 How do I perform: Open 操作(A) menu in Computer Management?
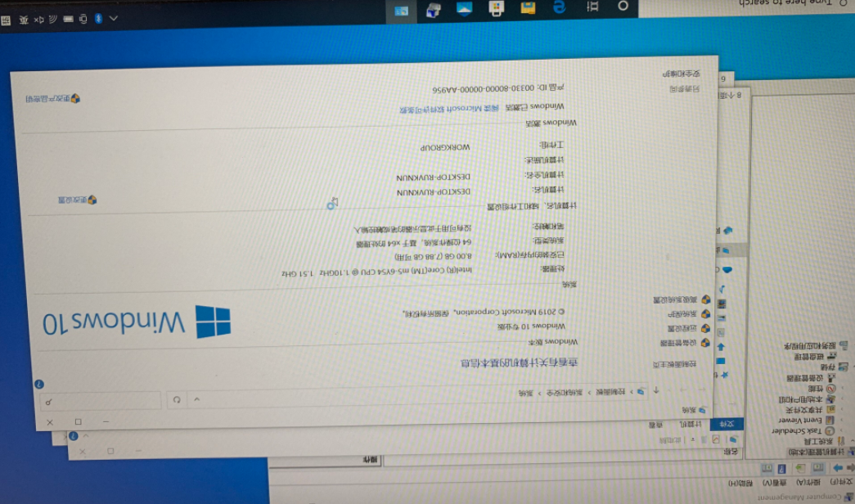(x=808, y=482)
